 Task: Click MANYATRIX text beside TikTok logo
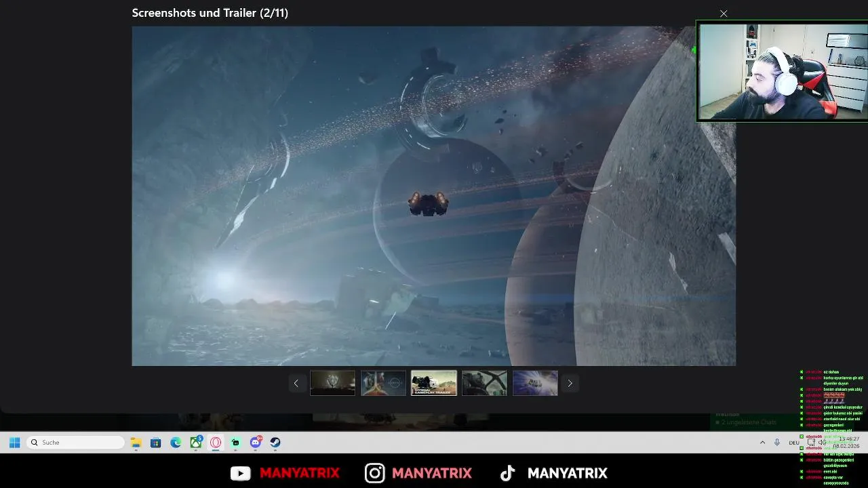568,473
